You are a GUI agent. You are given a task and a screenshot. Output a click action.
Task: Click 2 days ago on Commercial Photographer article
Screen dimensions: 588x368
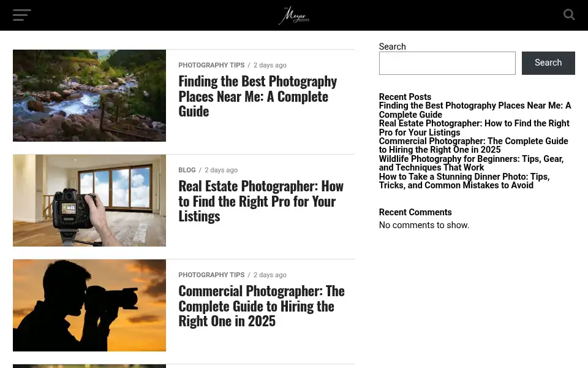(x=270, y=275)
